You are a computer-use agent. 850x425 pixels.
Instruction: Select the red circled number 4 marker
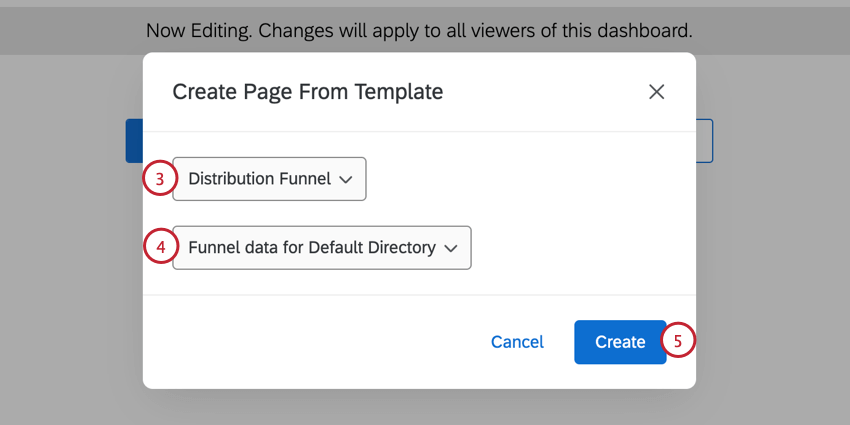(159, 247)
